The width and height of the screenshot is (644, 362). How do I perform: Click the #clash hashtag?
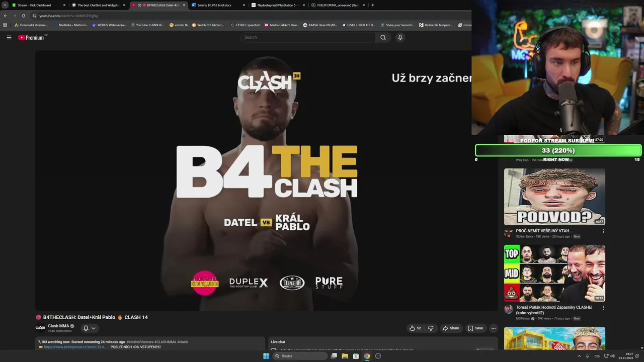[182, 342]
